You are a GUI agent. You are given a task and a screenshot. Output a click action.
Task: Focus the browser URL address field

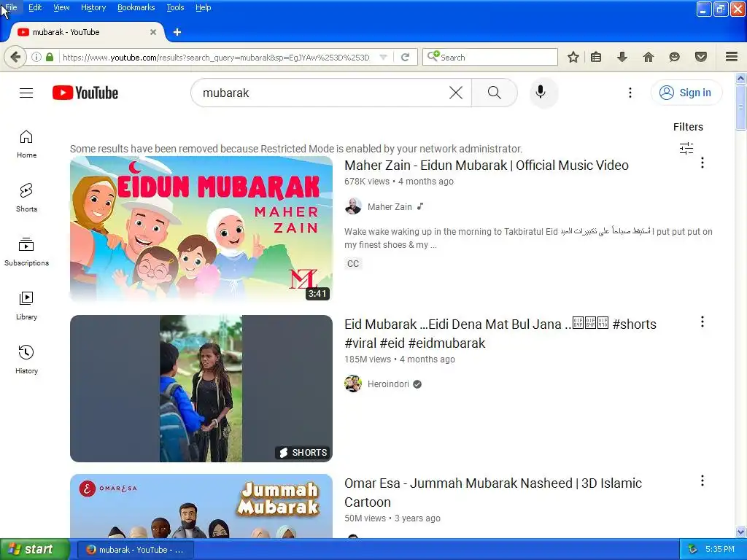coord(217,57)
